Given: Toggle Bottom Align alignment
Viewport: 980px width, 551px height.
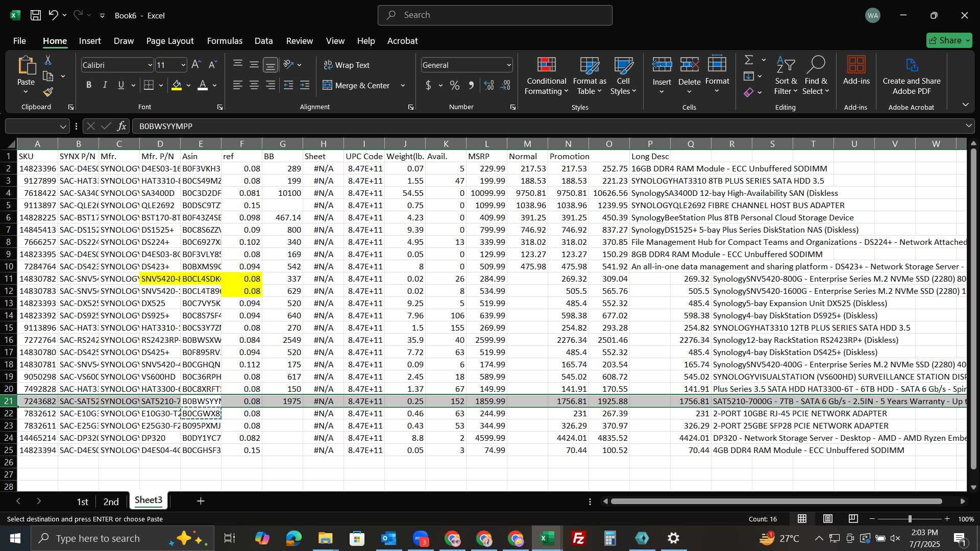Looking at the screenshot, I should [x=271, y=65].
